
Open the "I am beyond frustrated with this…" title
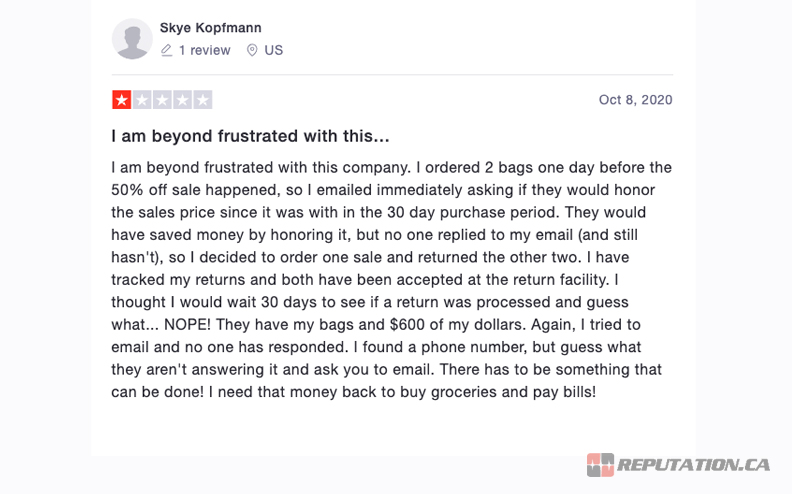[250, 135]
